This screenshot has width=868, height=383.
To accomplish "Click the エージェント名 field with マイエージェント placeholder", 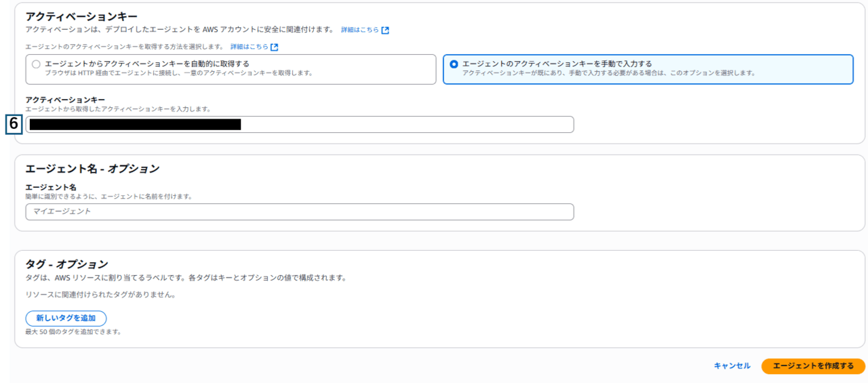I will (x=299, y=212).
